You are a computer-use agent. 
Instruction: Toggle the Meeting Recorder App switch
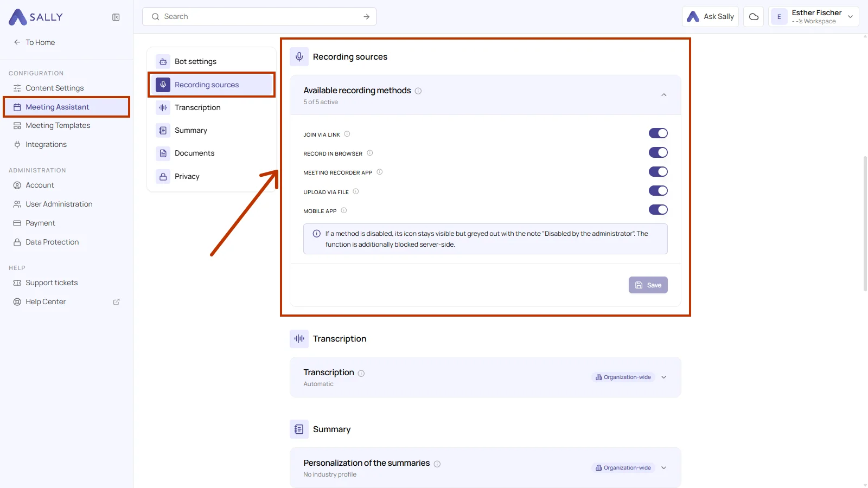[x=658, y=172]
